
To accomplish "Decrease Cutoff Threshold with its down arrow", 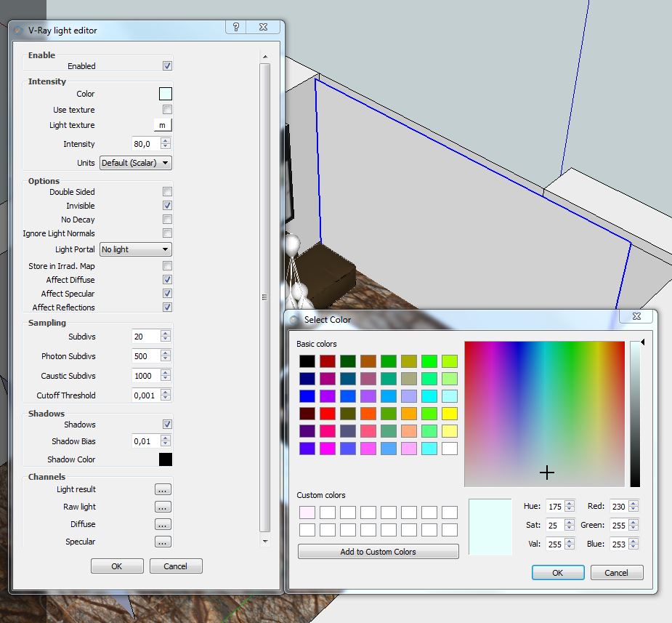I will pyautogui.click(x=166, y=399).
